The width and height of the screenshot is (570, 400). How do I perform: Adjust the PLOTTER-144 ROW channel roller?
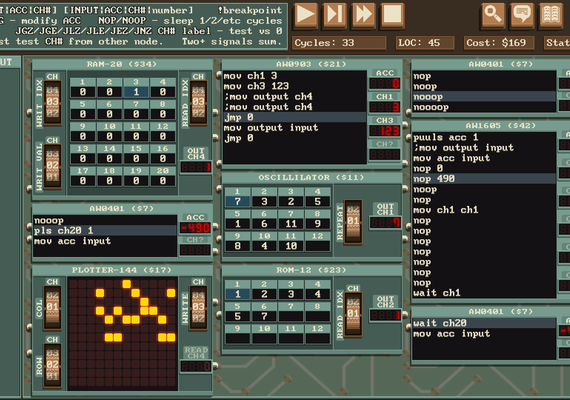coord(52,365)
